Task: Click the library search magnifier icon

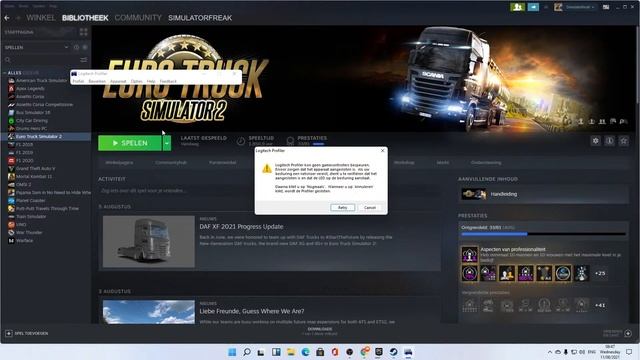Action: point(7,60)
